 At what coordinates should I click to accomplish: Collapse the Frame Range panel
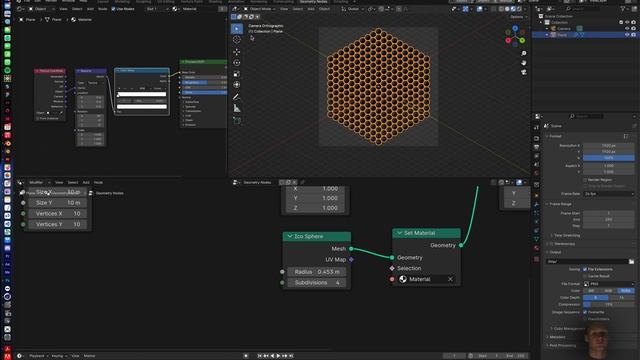558,204
